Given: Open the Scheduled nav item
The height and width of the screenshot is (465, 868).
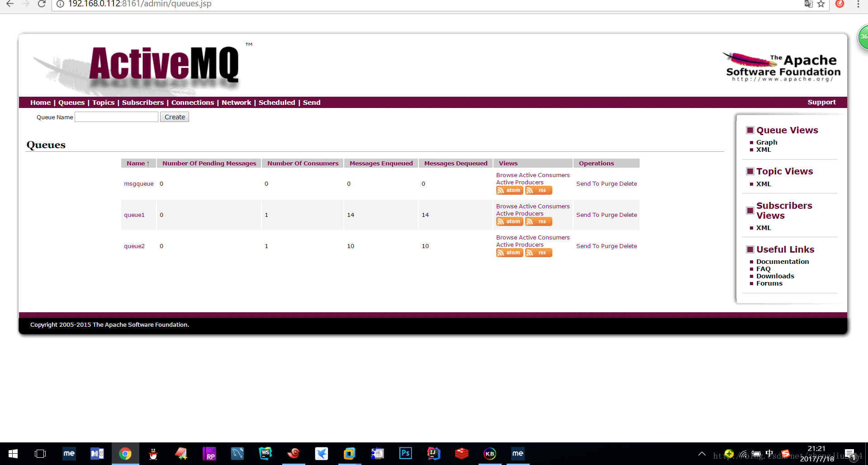Looking at the screenshot, I should 277,103.
